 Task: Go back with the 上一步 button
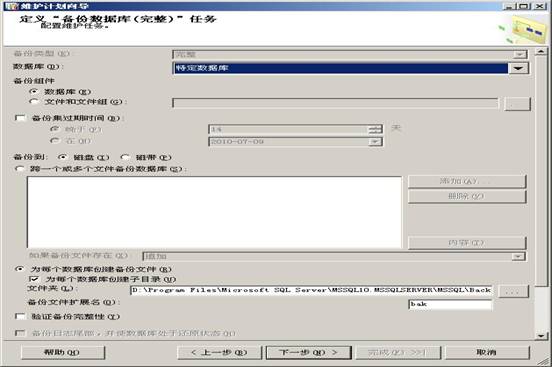(220, 352)
